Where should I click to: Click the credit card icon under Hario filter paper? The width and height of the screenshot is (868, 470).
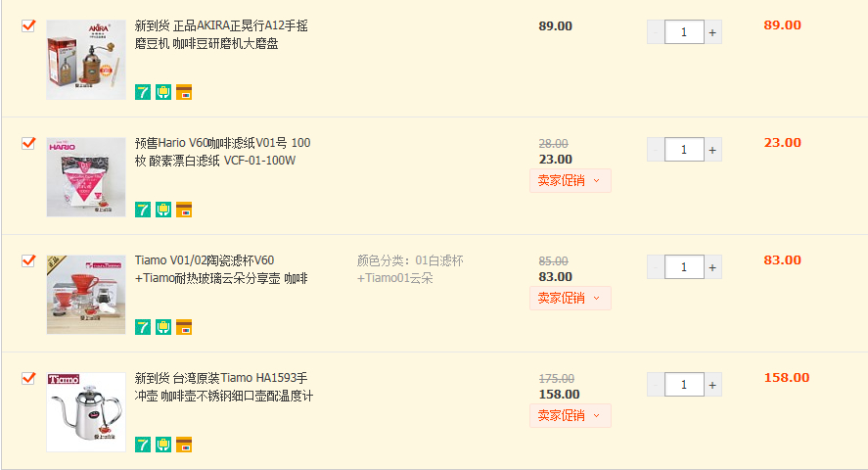point(184,210)
